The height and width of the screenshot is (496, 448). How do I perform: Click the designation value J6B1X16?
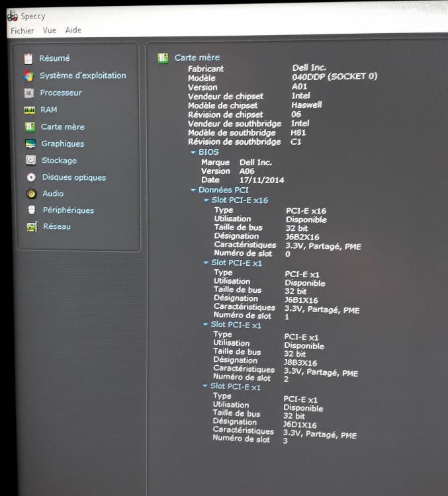click(x=301, y=300)
